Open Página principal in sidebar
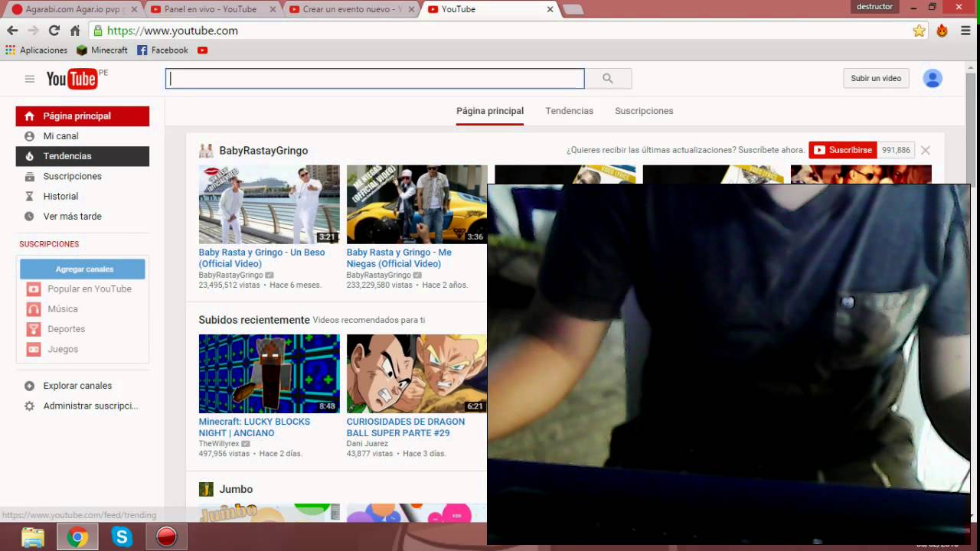Viewport: 980px width, 551px height. [83, 116]
